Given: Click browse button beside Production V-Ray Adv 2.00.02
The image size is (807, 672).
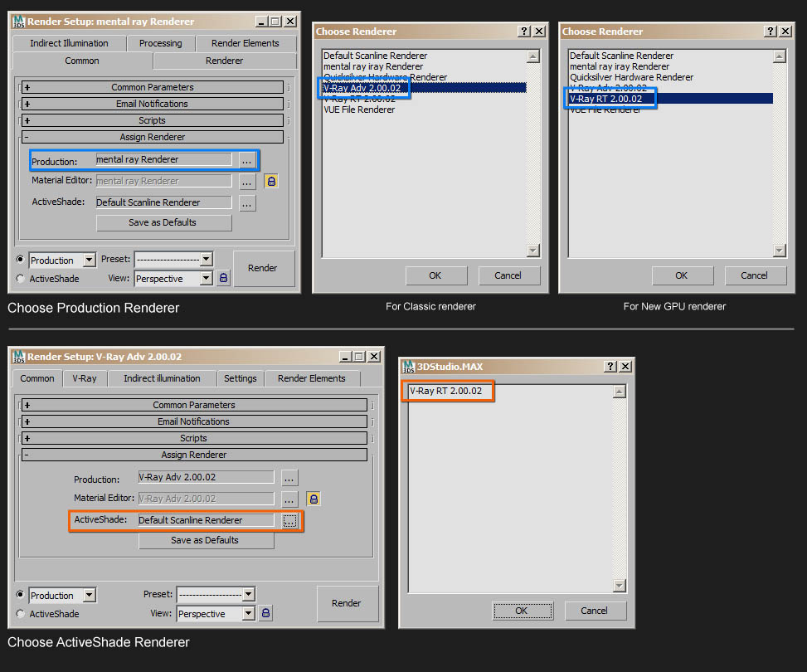Looking at the screenshot, I should tap(289, 478).
